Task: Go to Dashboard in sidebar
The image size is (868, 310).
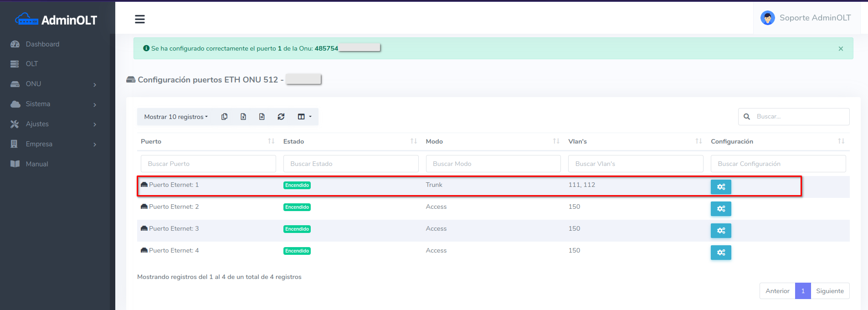Action: point(42,44)
